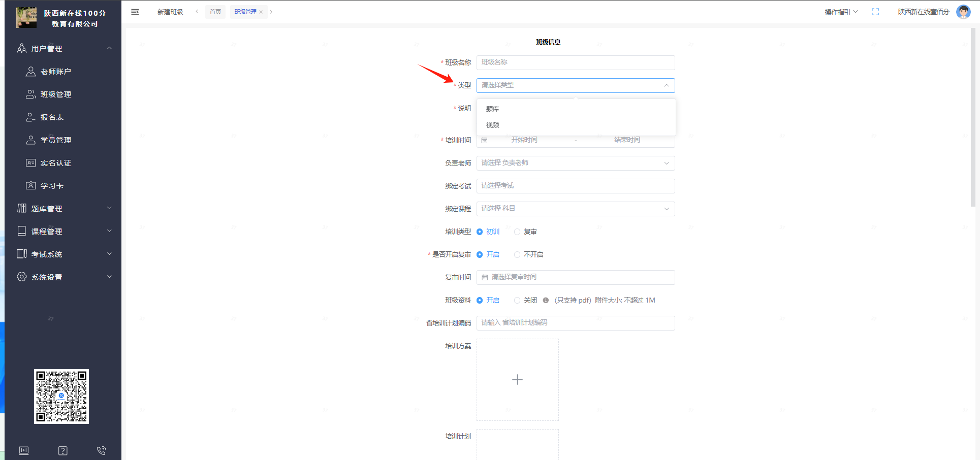Click the 结束时间 date field

point(627,140)
